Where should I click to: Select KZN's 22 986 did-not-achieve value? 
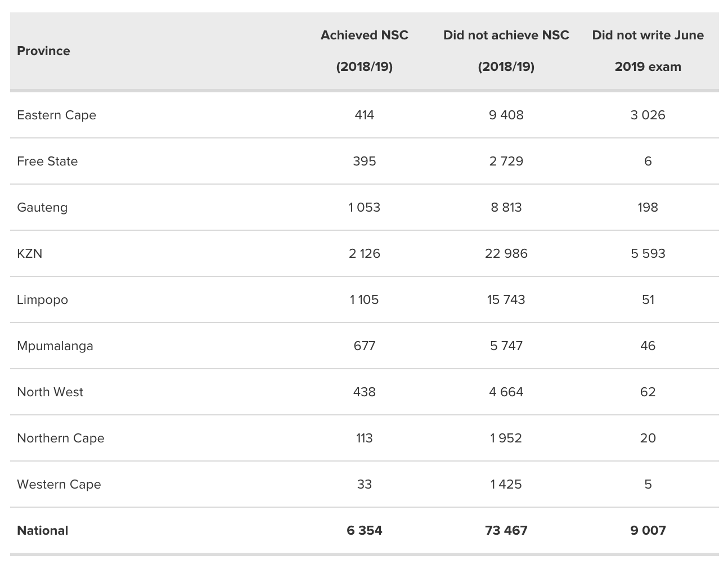506,253
